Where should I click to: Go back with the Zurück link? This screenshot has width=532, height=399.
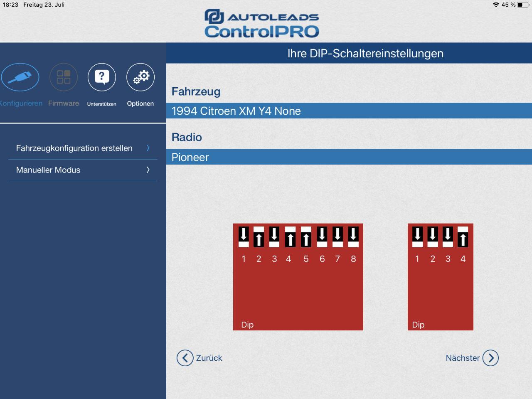[x=209, y=358]
